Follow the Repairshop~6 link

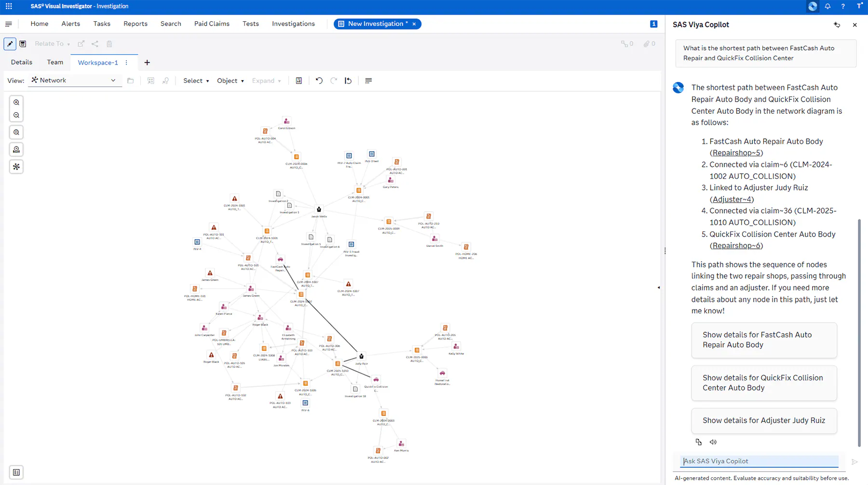point(736,245)
